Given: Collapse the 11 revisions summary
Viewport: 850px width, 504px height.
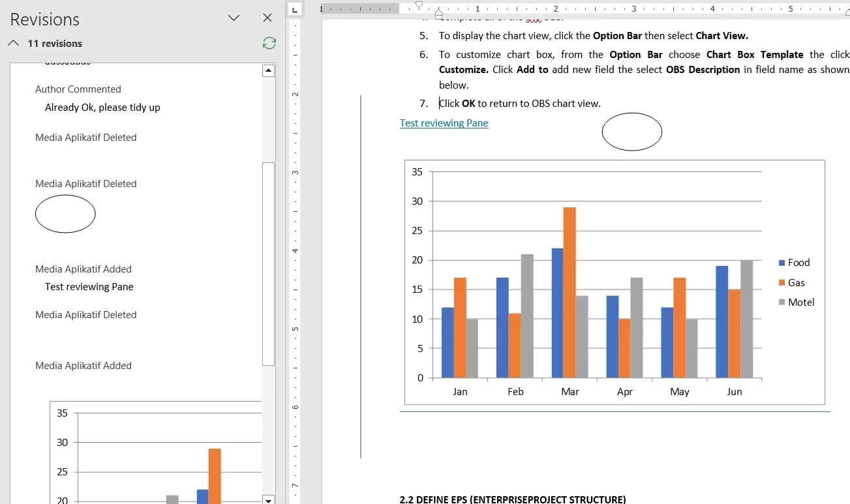Looking at the screenshot, I should 13,44.
